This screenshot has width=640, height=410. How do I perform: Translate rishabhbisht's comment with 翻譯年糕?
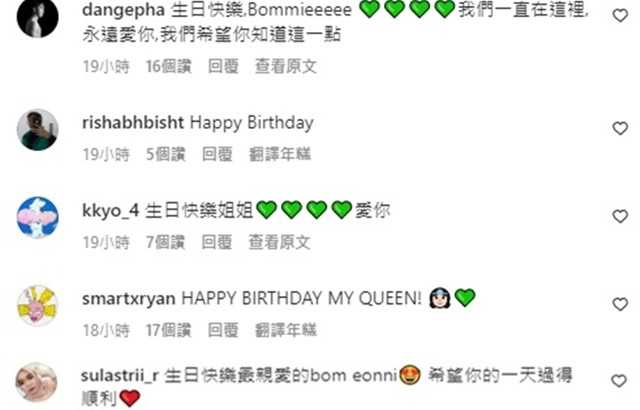click(x=280, y=154)
